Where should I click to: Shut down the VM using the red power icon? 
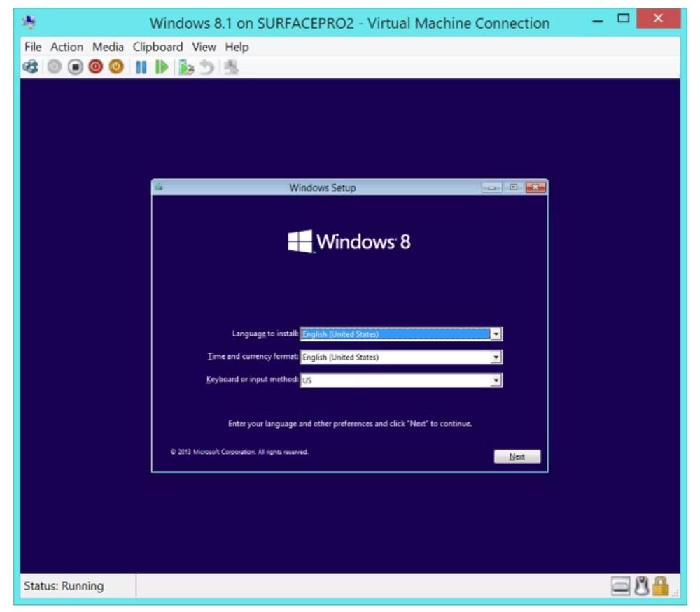96,67
